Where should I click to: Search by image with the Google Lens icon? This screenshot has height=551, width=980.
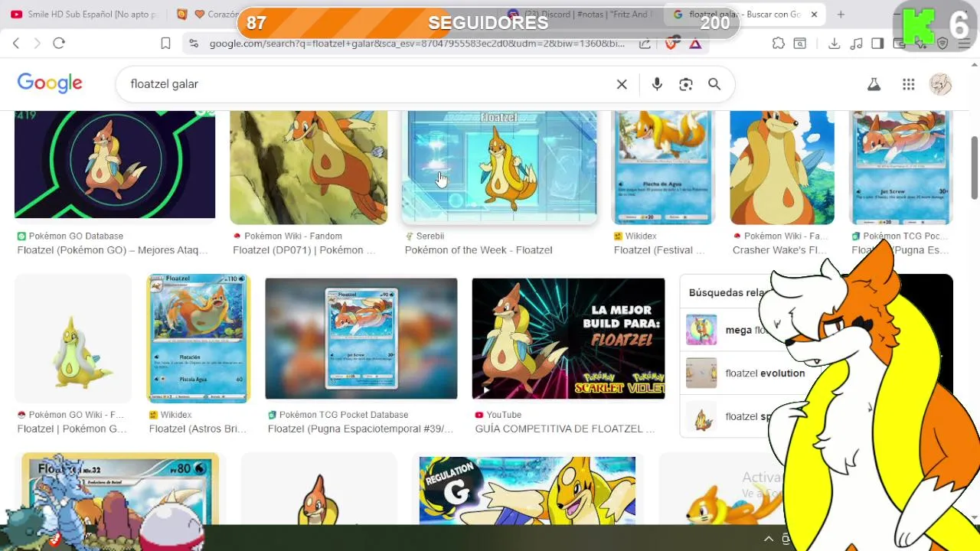[686, 84]
